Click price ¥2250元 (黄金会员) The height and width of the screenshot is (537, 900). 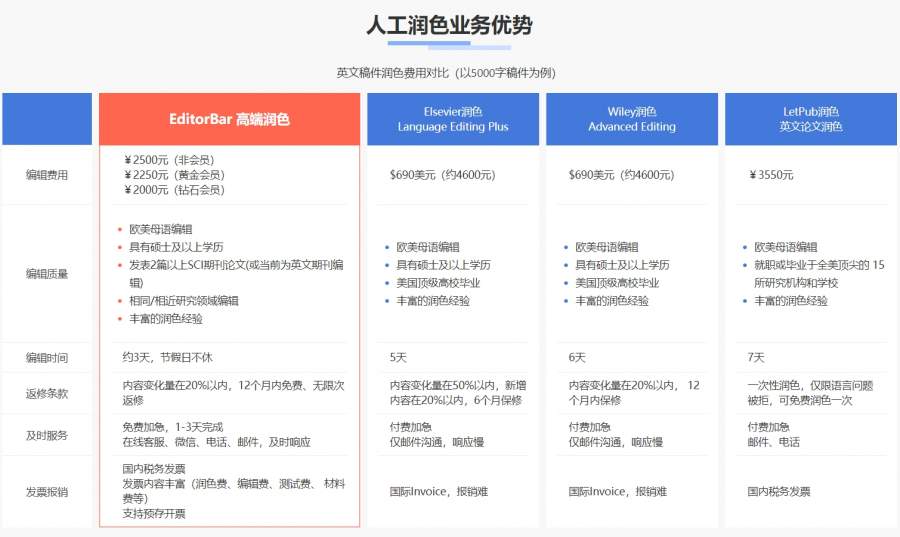click(174, 175)
